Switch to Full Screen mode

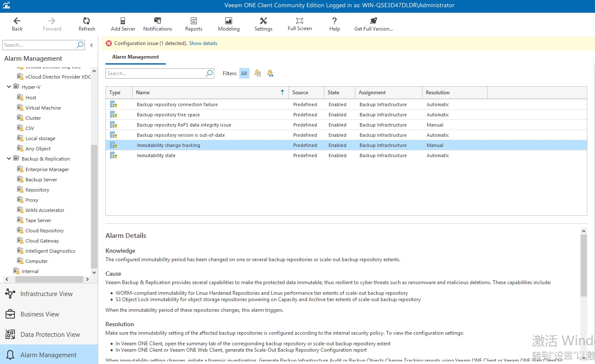coord(300,24)
